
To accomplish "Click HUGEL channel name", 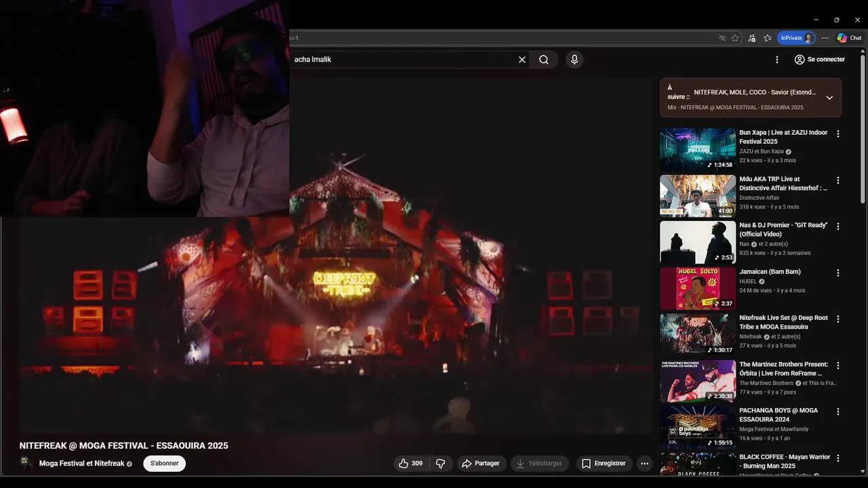I will click(x=748, y=281).
